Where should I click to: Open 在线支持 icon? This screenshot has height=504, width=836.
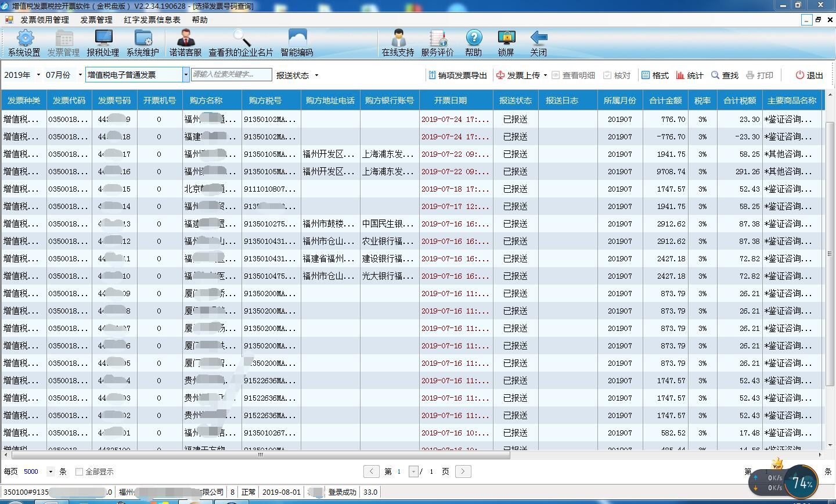(398, 43)
